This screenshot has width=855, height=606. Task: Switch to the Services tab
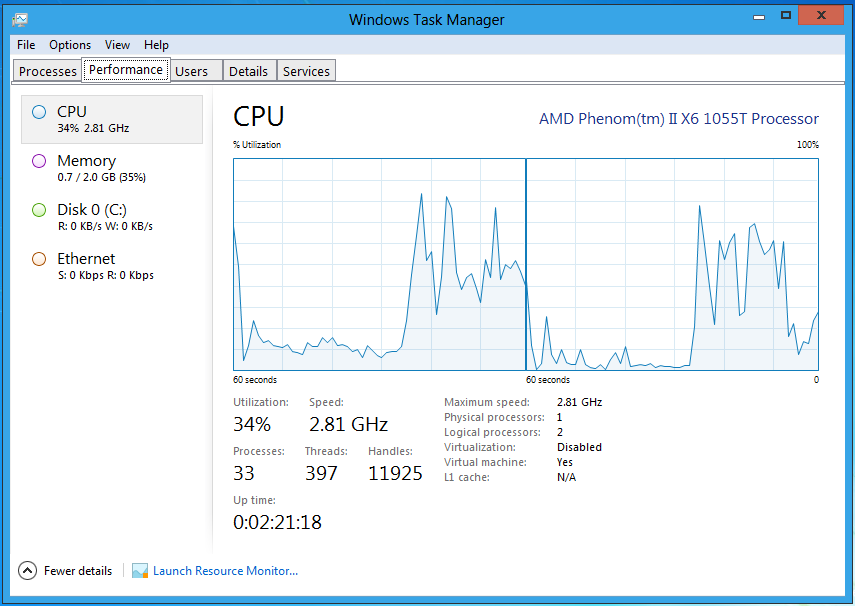coord(306,71)
